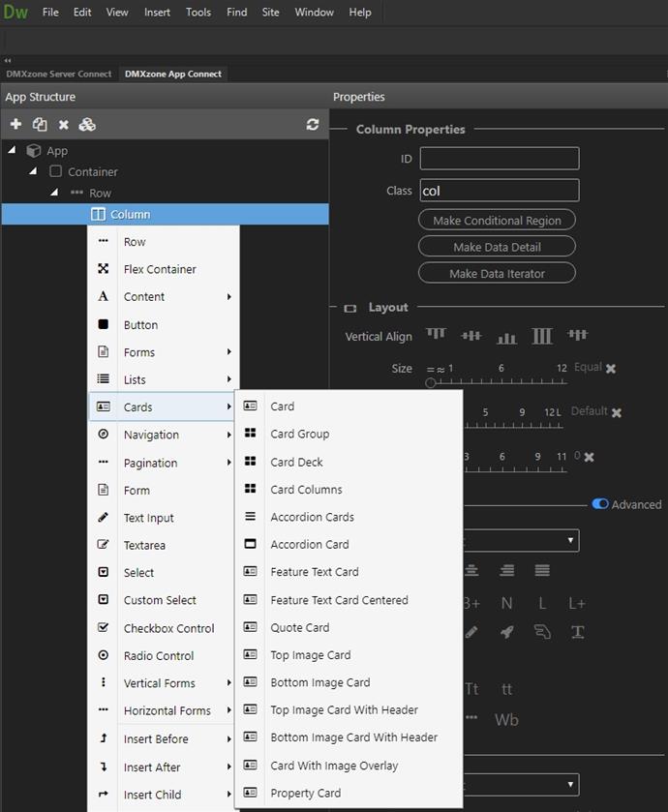
Task: Click the tt lowercase transform icon
Action: [506, 689]
